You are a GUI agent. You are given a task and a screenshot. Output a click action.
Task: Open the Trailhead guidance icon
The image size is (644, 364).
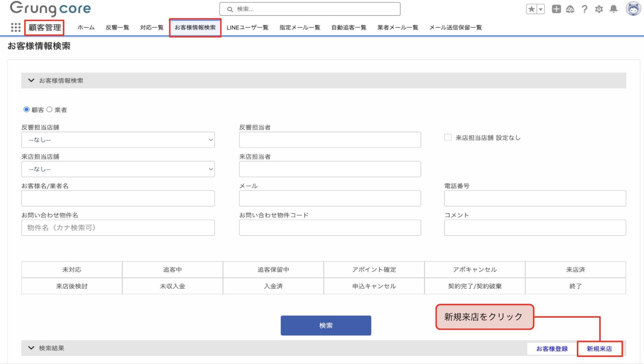[570, 9]
